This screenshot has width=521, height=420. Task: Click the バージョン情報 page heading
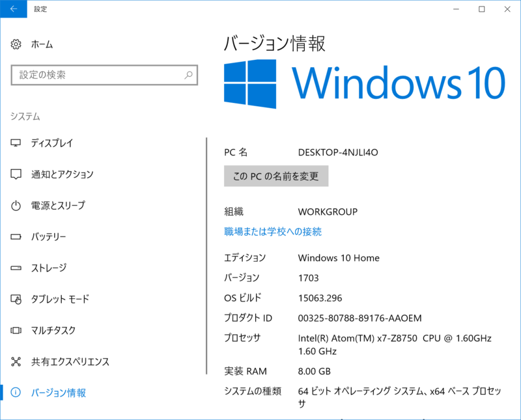click(x=275, y=44)
